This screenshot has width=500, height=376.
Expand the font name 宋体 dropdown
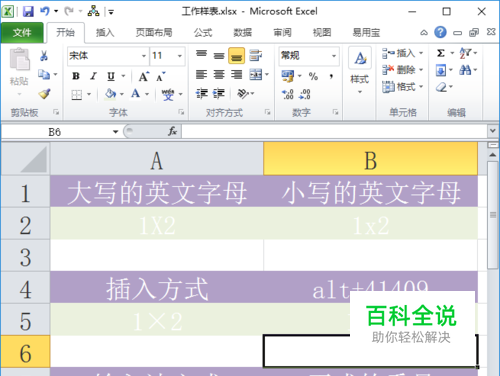click(x=144, y=56)
